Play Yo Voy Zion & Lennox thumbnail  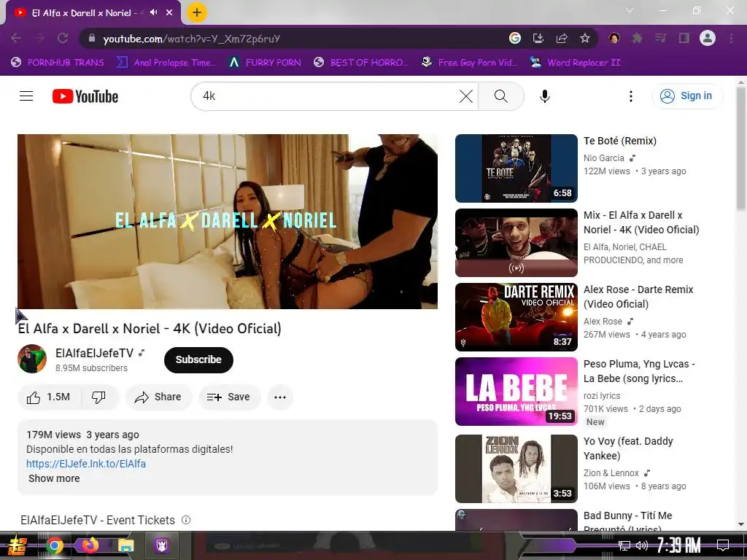pyautogui.click(x=516, y=469)
